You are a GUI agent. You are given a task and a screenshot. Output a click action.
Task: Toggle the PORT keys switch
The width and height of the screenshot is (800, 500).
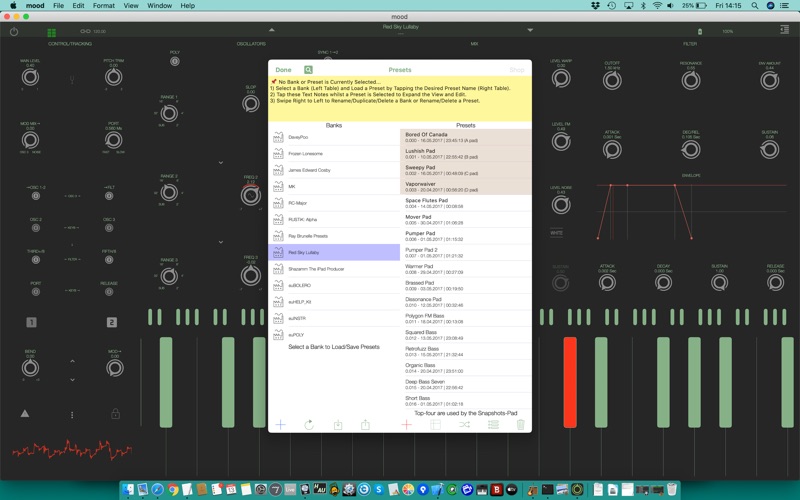(36, 292)
